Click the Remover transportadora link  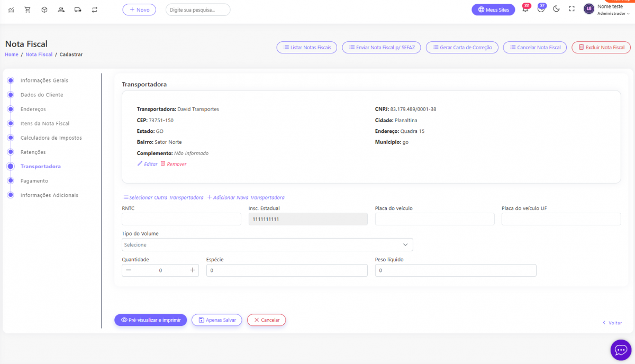[x=174, y=164]
